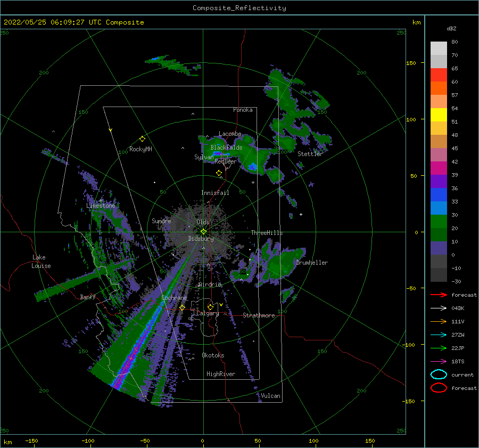Click the dBZ legend heading

[x=451, y=28]
